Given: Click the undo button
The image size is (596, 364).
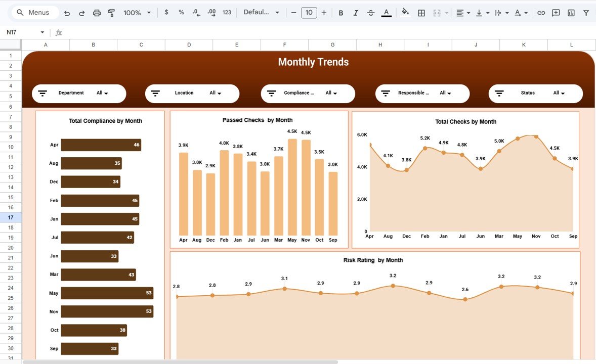Looking at the screenshot, I should 67,12.
